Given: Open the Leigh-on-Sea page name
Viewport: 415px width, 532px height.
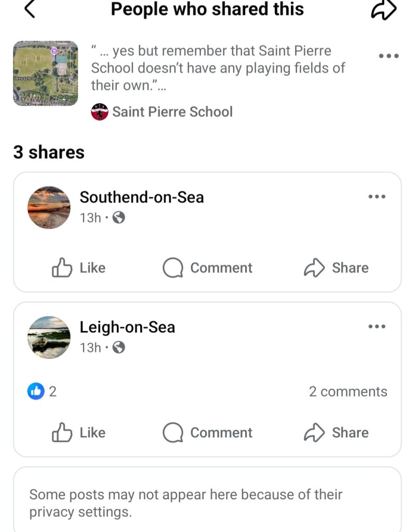Looking at the screenshot, I should tap(127, 327).
